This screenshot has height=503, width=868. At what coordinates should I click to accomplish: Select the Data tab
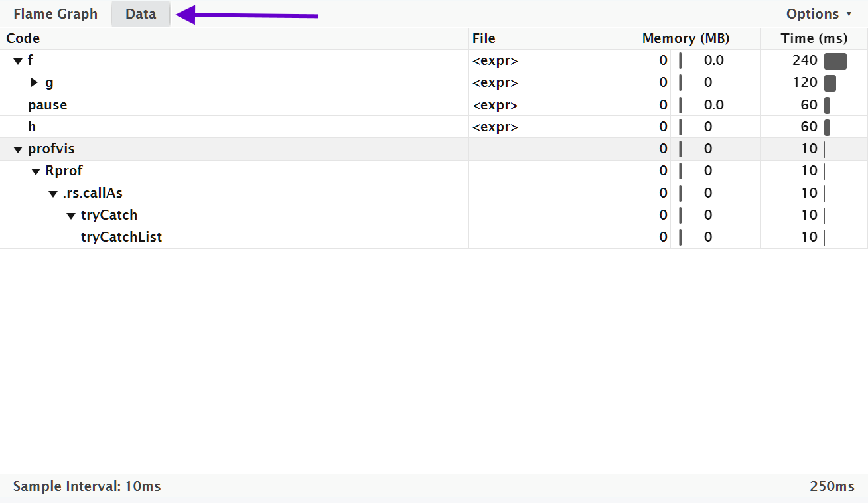[x=141, y=14]
